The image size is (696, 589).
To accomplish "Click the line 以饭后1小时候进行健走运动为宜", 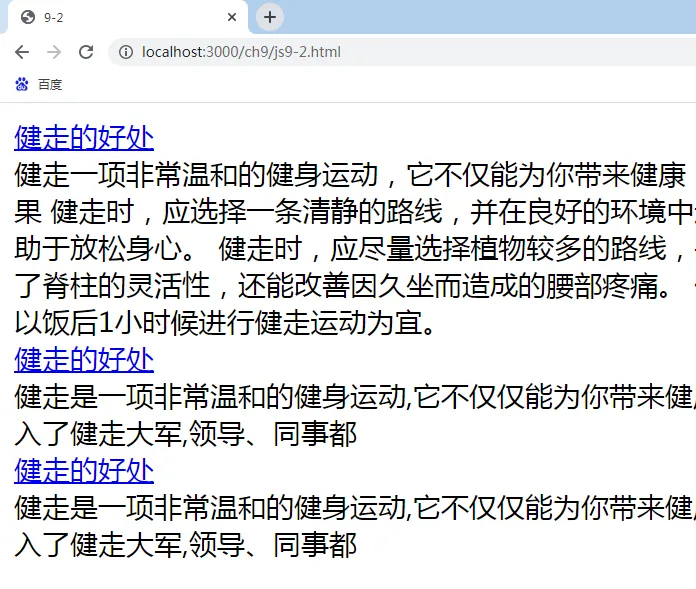I will pos(225,323).
